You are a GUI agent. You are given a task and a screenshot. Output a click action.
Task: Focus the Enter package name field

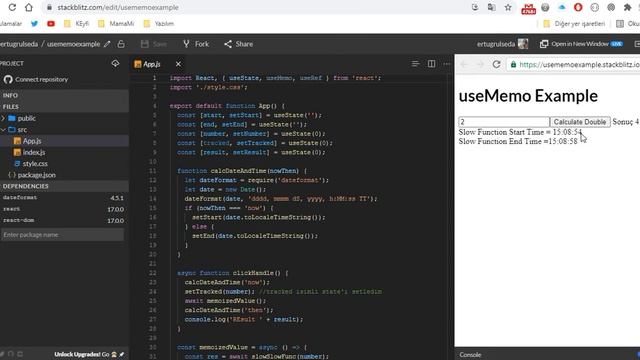(x=62, y=235)
